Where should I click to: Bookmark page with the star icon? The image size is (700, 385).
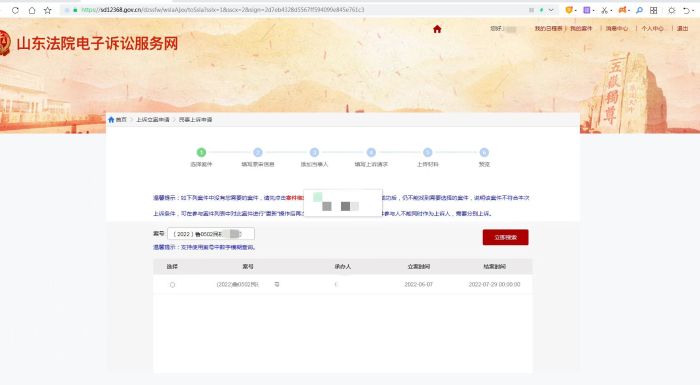[48, 10]
